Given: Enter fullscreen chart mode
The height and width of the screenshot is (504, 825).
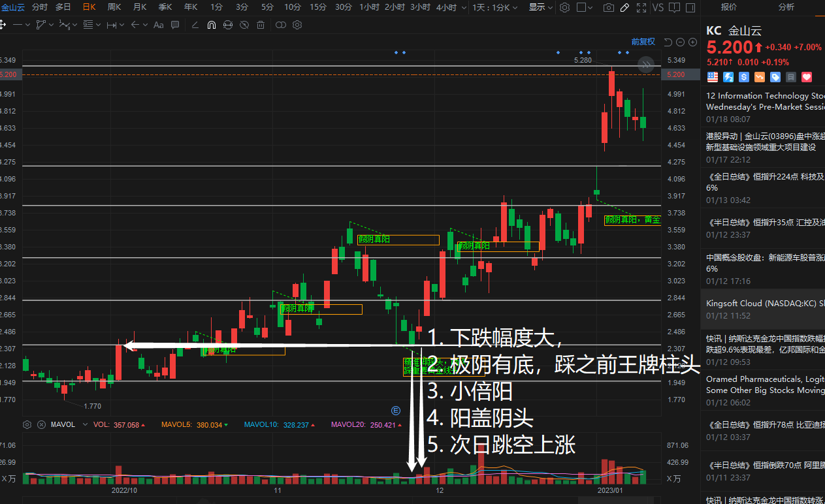Looking at the screenshot, I should 641,7.
